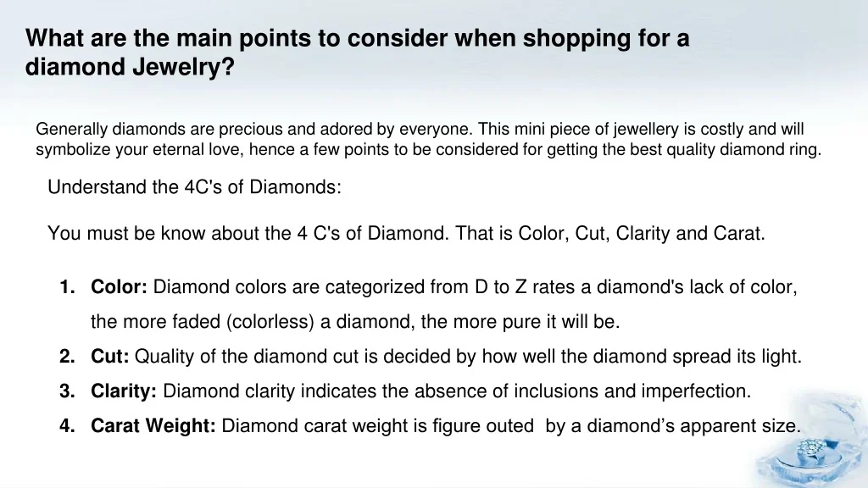The image size is (868, 488).
Task: Click list number 1 before Color
Action: (x=67, y=287)
